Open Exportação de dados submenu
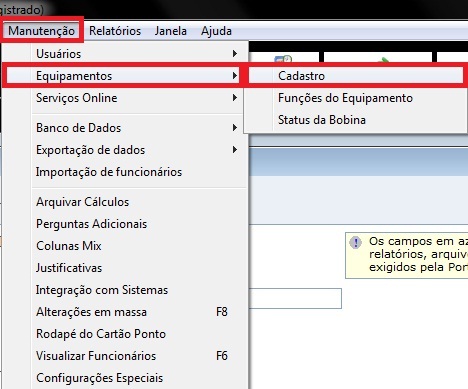This screenshot has height=389, width=468. click(x=125, y=150)
